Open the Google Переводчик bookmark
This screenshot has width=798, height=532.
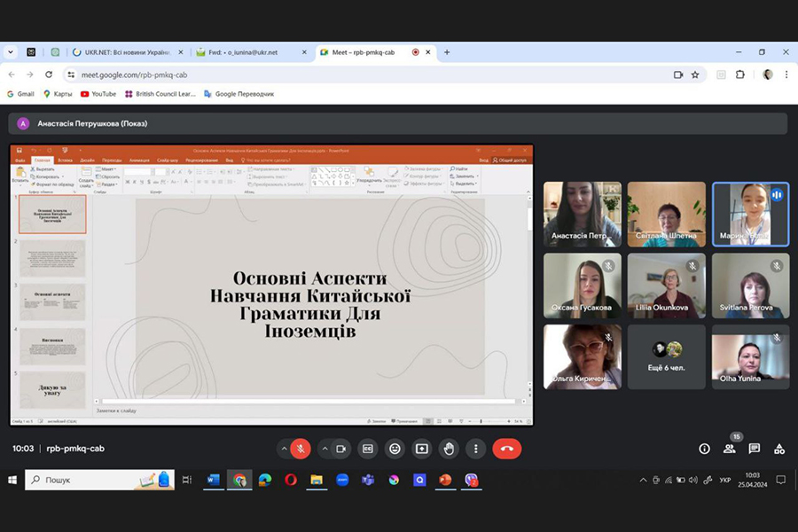(239, 93)
